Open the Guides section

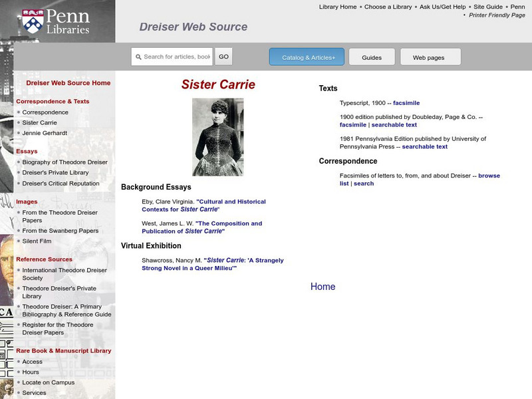372,57
